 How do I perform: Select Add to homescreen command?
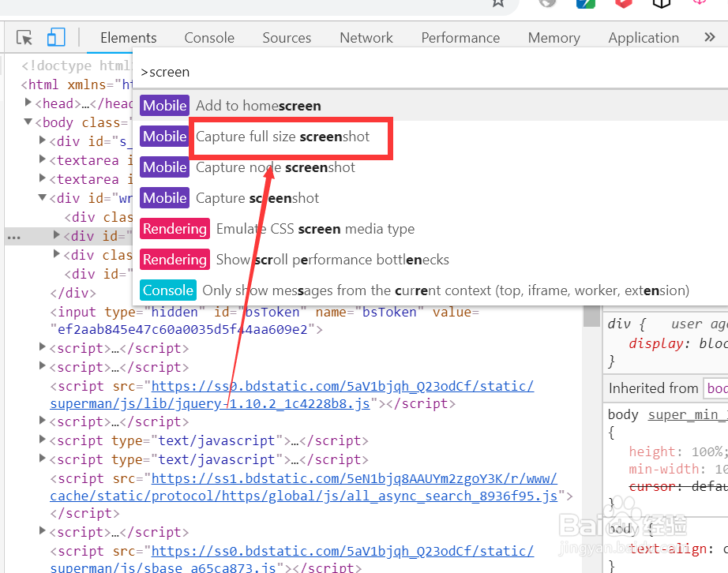click(x=432, y=105)
